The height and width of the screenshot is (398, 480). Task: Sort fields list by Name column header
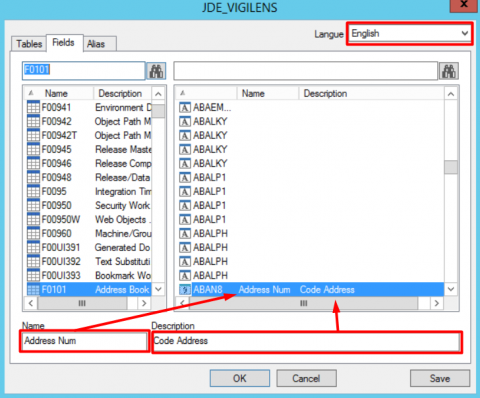click(268, 93)
